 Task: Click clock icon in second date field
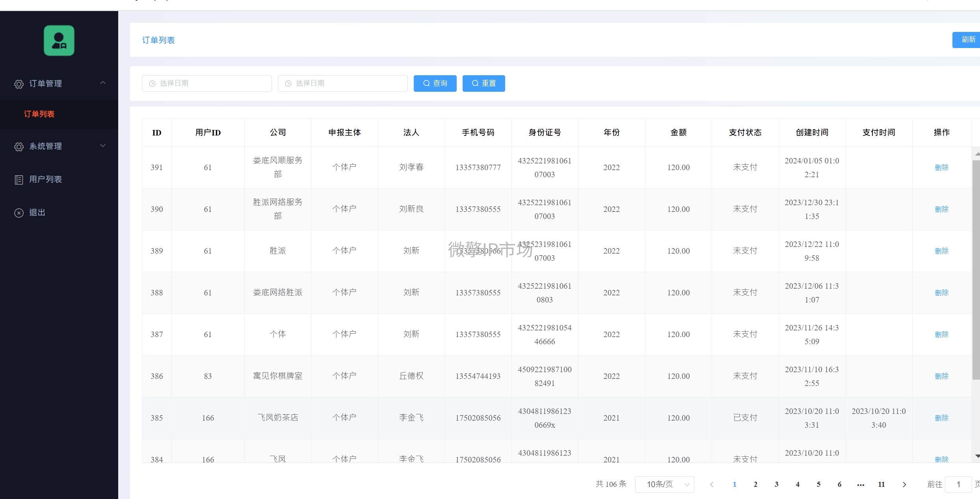pyautogui.click(x=288, y=83)
